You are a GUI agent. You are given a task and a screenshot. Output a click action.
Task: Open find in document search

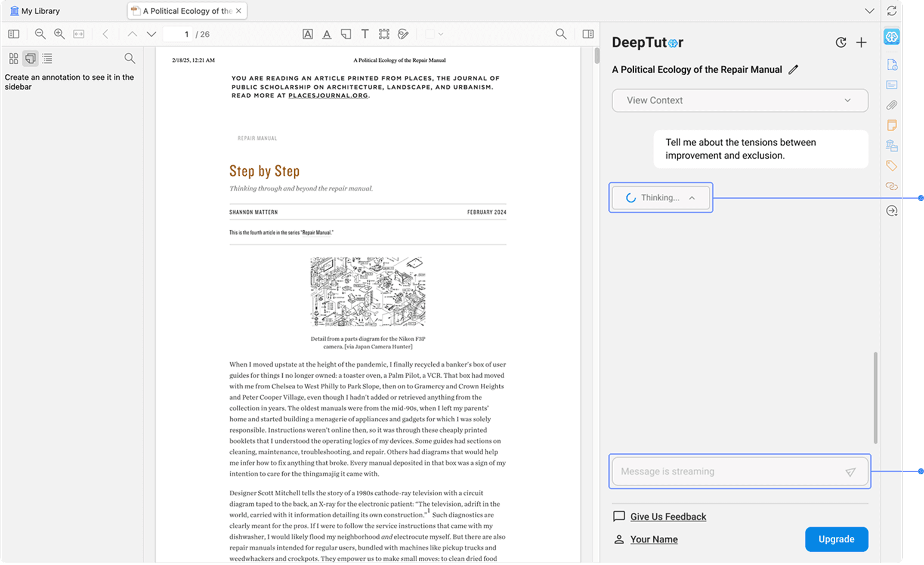(561, 34)
